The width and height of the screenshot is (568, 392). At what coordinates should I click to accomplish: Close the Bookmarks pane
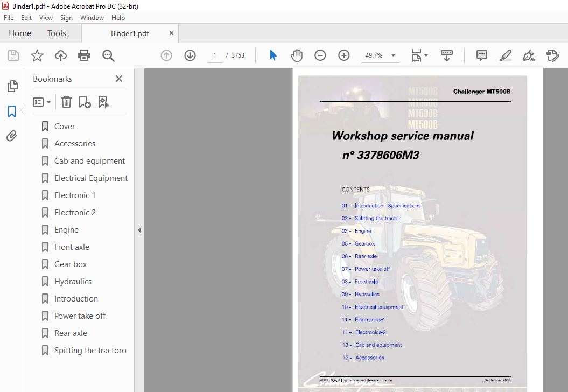tap(119, 79)
